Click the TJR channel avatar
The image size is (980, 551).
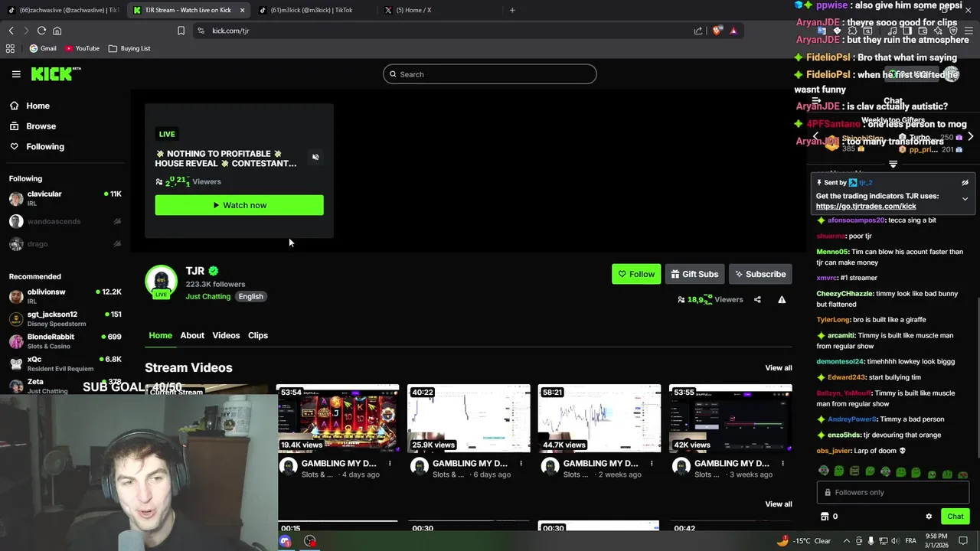pyautogui.click(x=161, y=282)
